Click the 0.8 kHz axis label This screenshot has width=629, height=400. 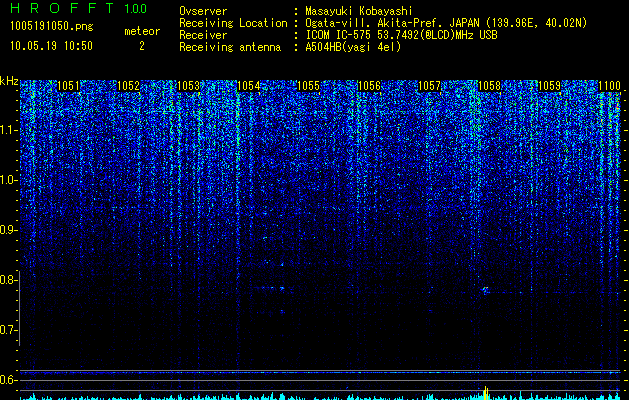(8, 280)
